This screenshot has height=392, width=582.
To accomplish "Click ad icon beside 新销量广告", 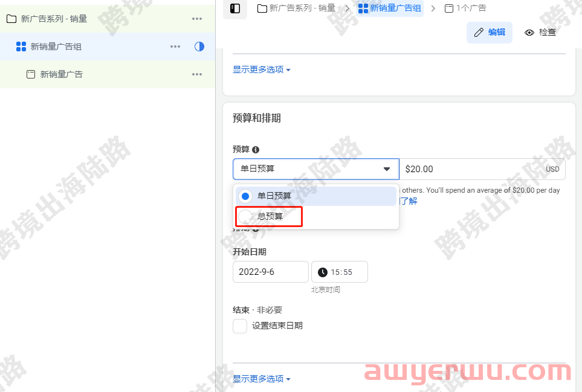I will pyautogui.click(x=31, y=74).
